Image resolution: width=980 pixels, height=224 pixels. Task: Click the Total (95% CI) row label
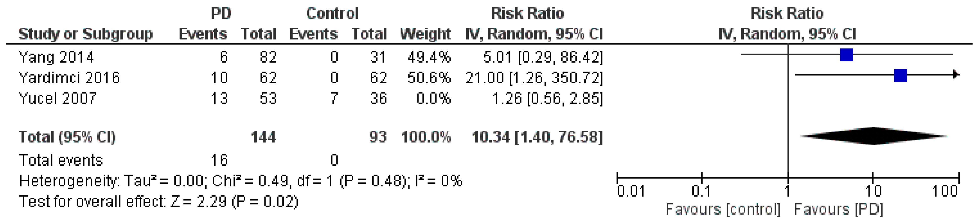point(67,137)
